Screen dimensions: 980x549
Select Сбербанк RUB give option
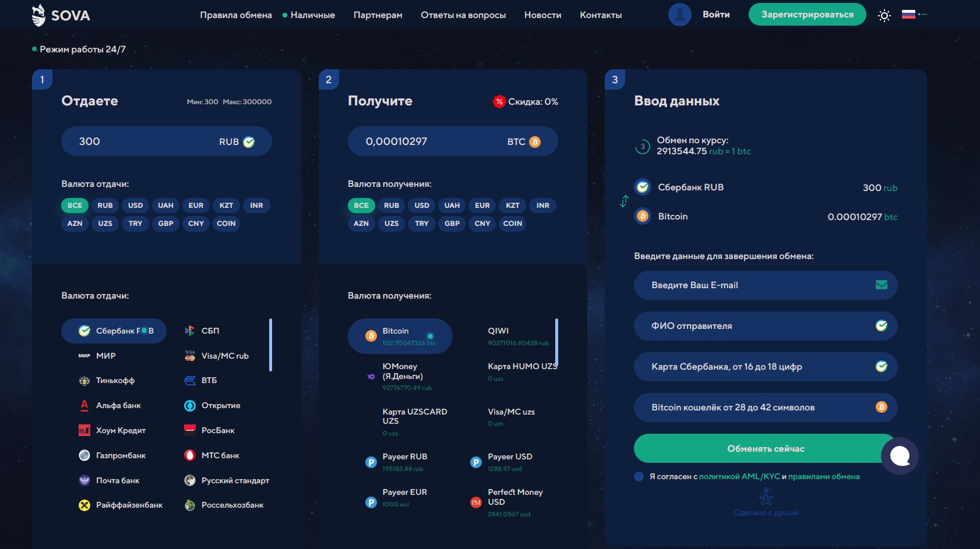click(x=114, y=331)
